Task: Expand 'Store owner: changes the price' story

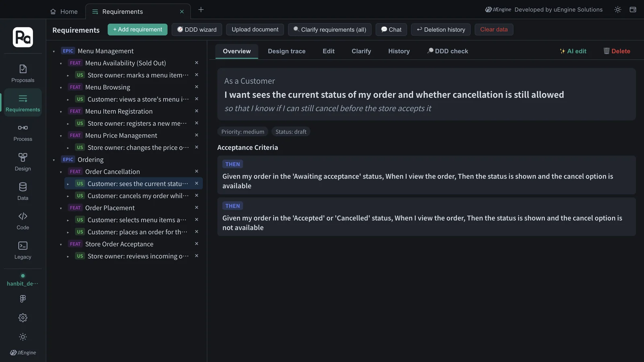Action: (68, 148)
